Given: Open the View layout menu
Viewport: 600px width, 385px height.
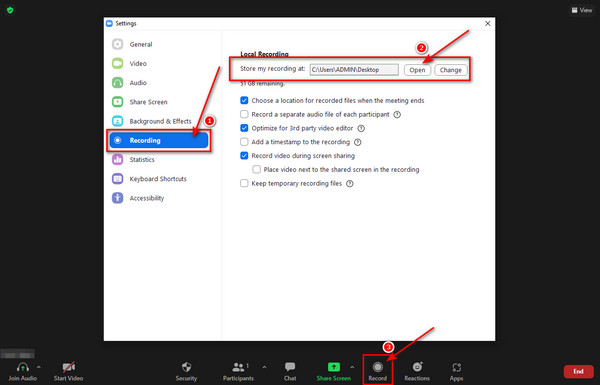Looking at the screenshot, I should (582, 10).
